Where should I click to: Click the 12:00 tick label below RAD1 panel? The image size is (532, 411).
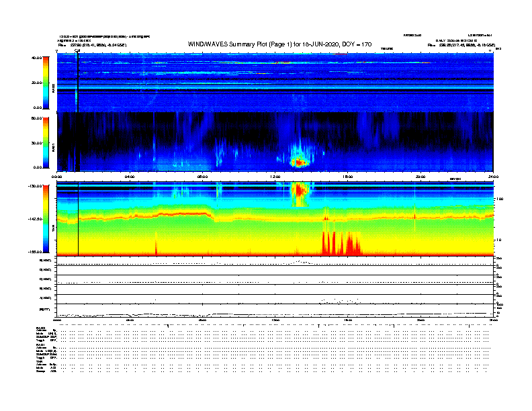[275, 177]
